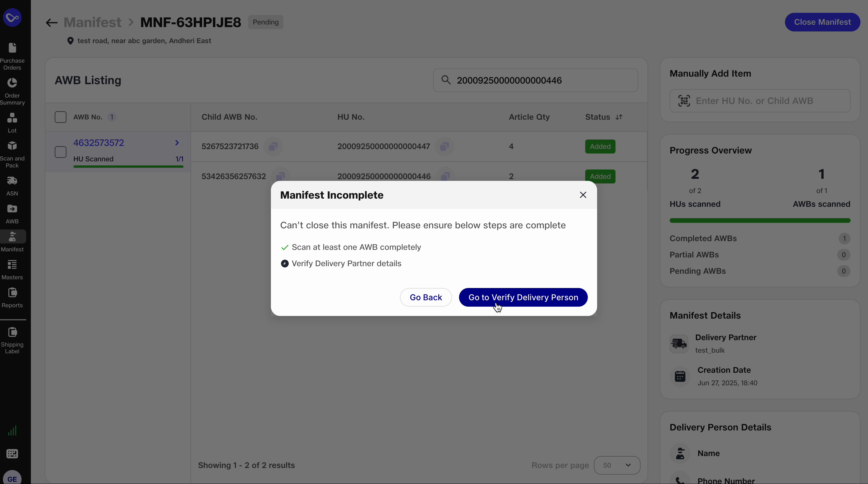Toggle the Status column sort order
The image size is (868, 484).
tap(619, 117)
